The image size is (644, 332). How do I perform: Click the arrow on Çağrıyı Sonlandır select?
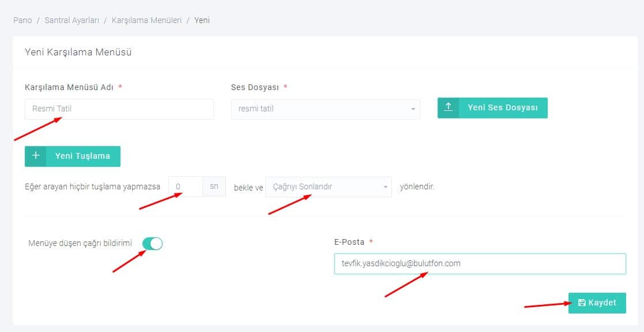[385, 187]
